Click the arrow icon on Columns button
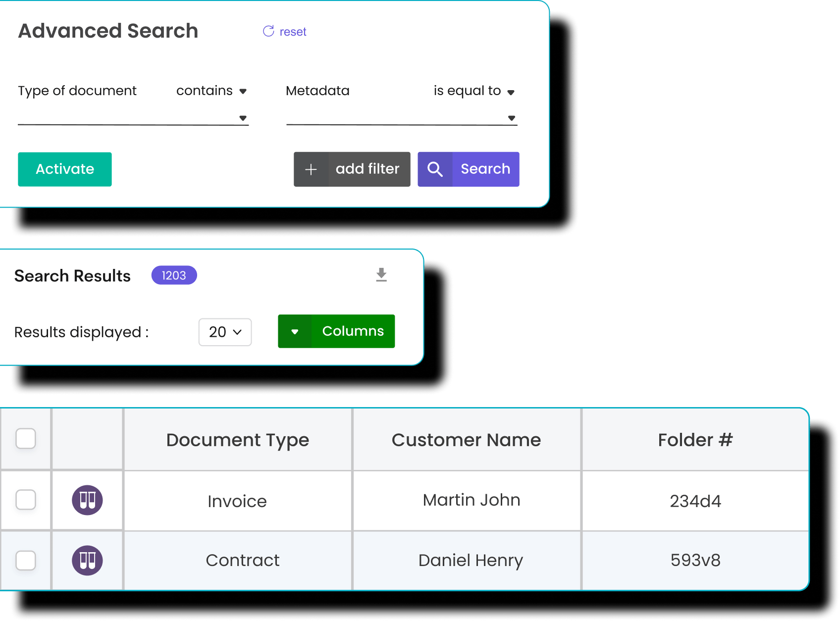This screenshot has width=840, height=621. [295, 331]
